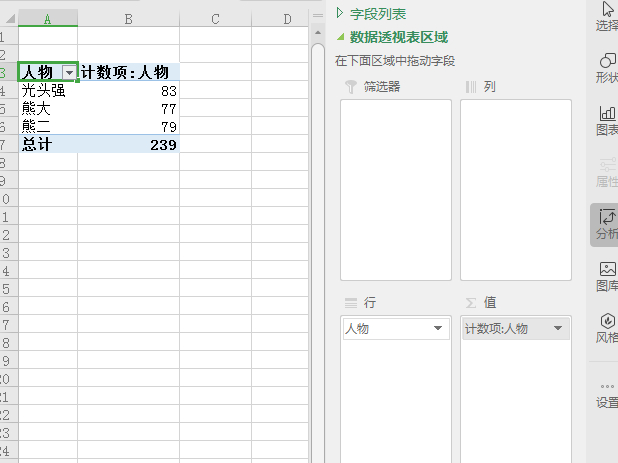Select column C header
618x463 pixels.
[x=215, y=19]
